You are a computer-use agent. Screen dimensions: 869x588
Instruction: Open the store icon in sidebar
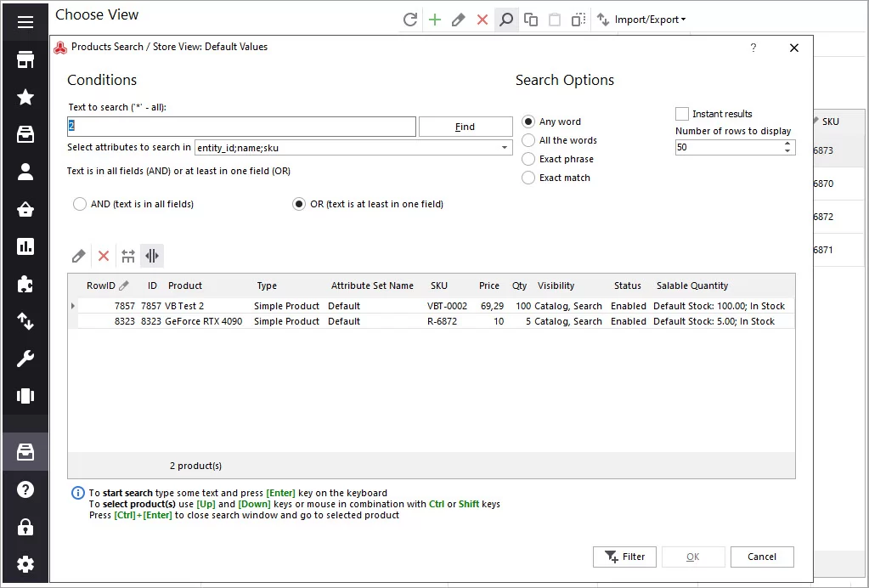tap(25, 59)
